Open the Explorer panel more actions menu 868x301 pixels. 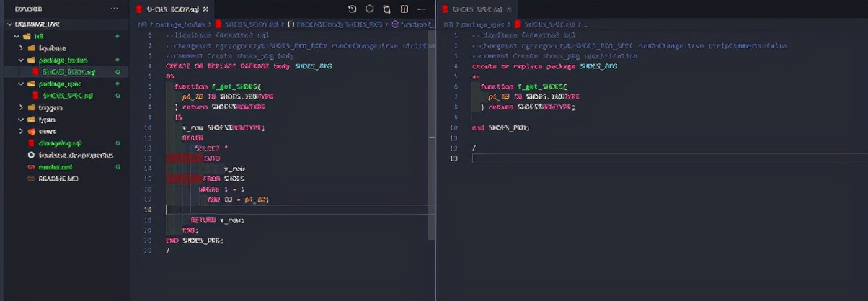point(114,9)
